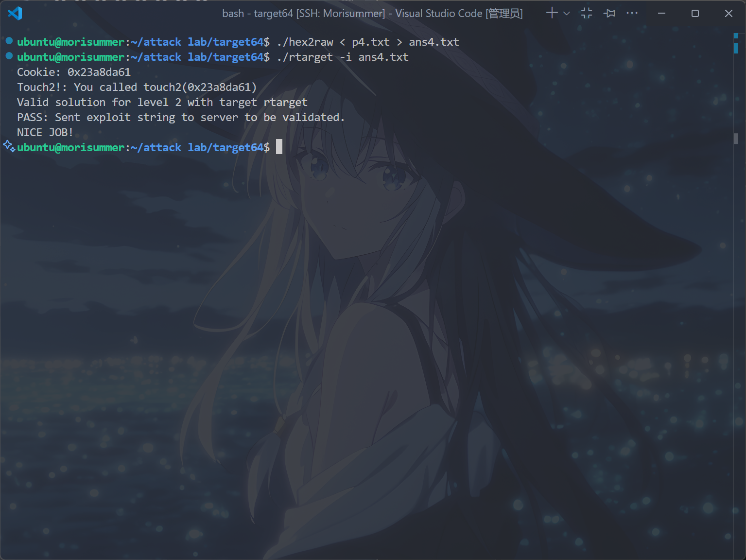Toggle the pin window on top icon
746x560 pixels.
click(x=609, y=13)
